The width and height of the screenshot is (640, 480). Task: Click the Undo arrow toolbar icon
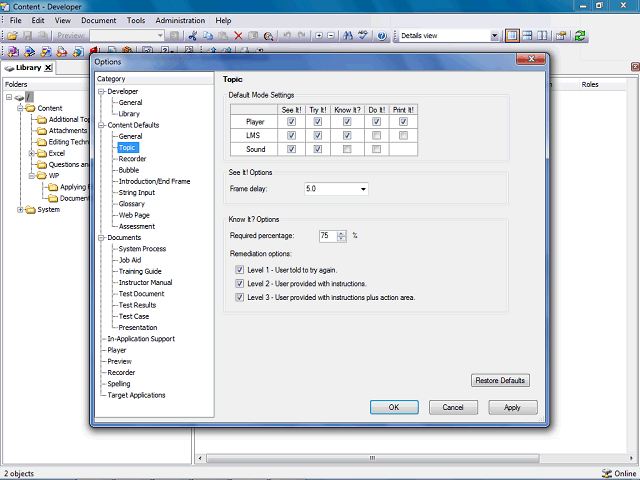point(287,36)
